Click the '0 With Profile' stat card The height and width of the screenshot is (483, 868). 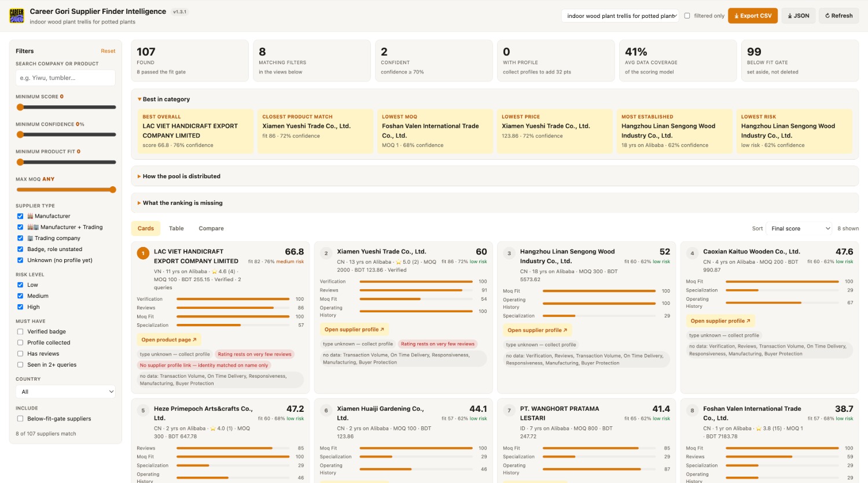556,61
